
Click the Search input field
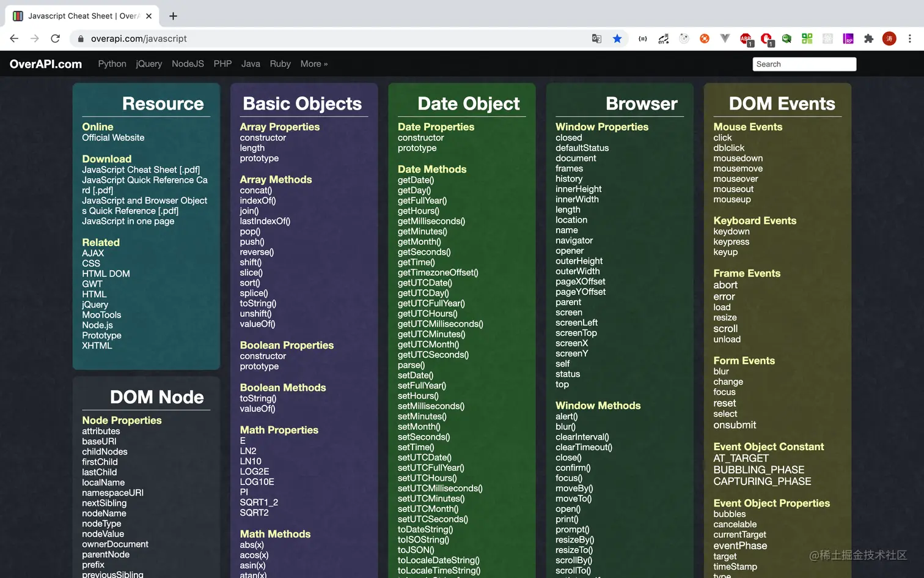(x=804, y=64)
